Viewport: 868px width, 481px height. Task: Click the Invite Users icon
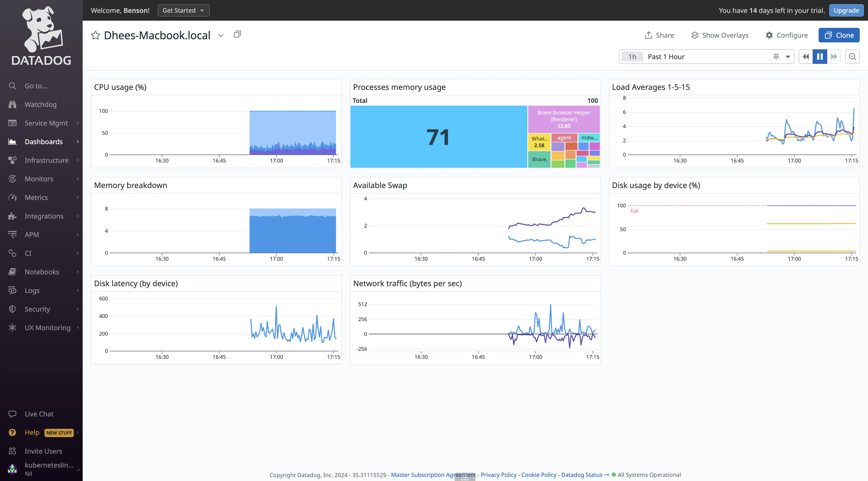point(12,451)
